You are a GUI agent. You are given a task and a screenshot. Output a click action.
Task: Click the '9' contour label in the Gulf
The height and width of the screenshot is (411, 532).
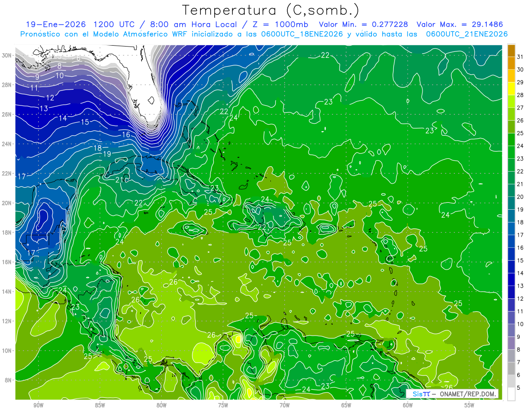(x=38, y=77)
